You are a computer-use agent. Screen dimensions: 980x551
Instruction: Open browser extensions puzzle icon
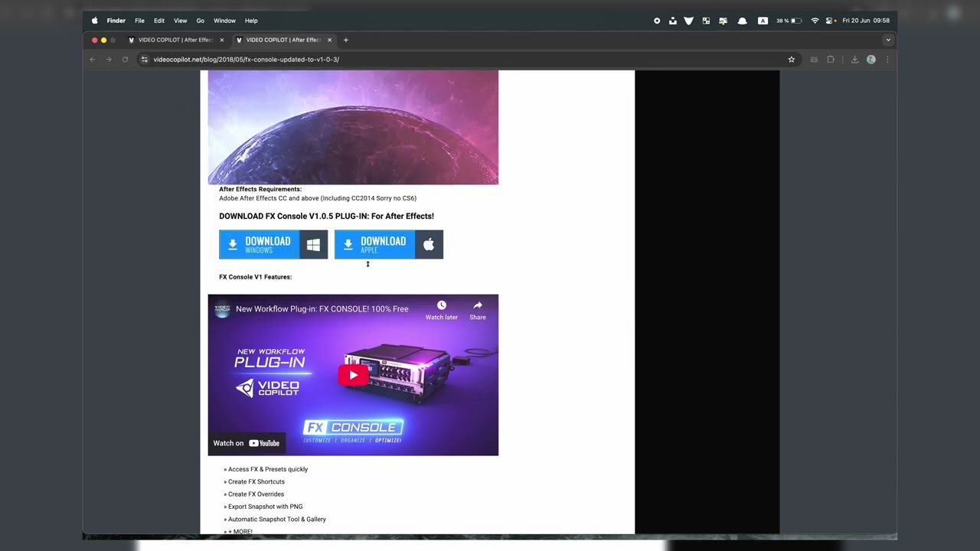coord(831,60)
